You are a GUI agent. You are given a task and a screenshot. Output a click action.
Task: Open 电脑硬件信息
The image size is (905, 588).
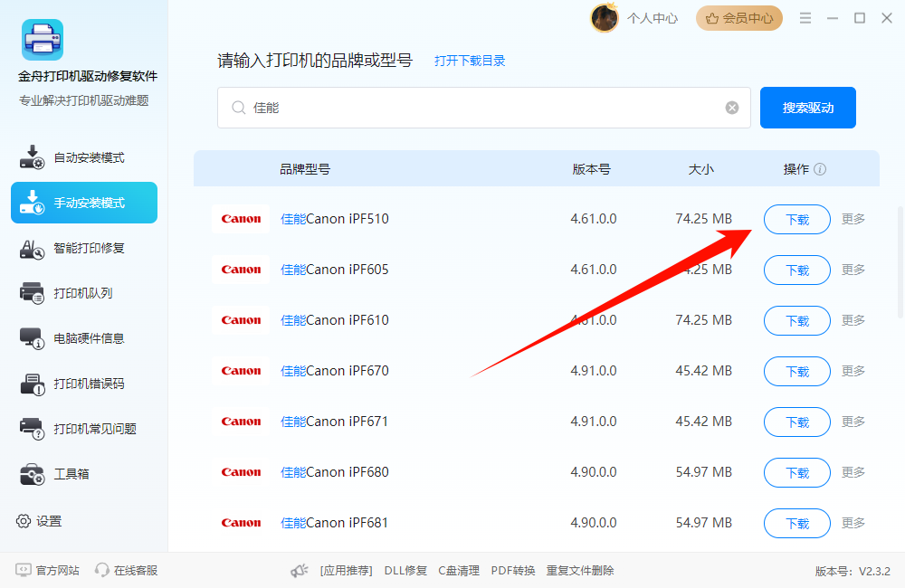pos(84,338)
